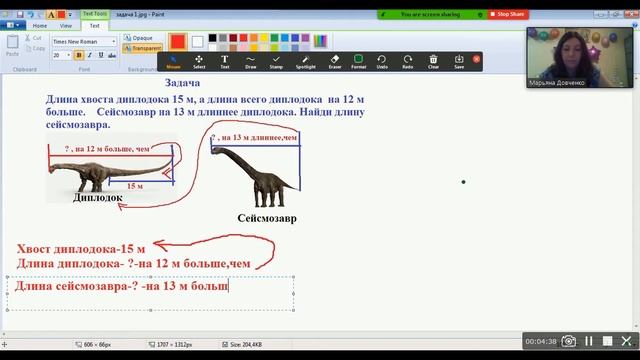Screen dimensions: 640x360
Task: Pick the yellow color swatch
Action: pyautogui.click(x=264, y=38)
